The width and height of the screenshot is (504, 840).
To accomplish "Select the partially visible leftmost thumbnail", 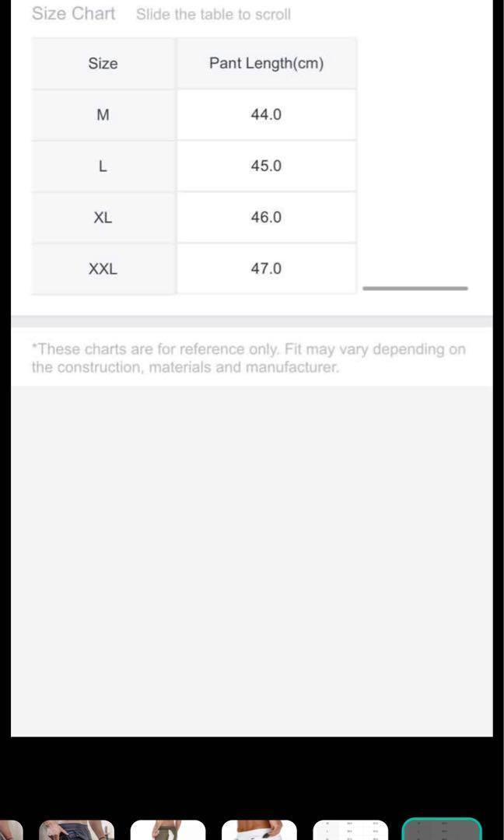I will pyautogui.click(x=10, y=830).
